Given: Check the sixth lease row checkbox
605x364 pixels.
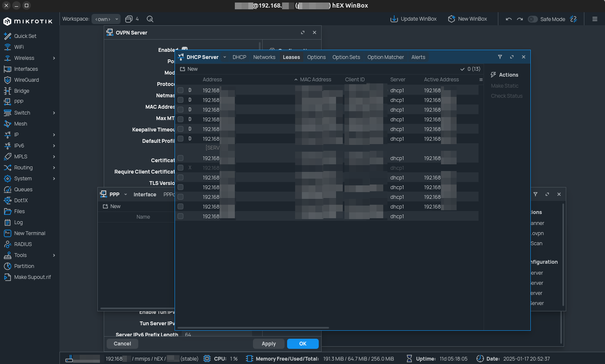Looking at the screenshot, I should coord(180,139).
